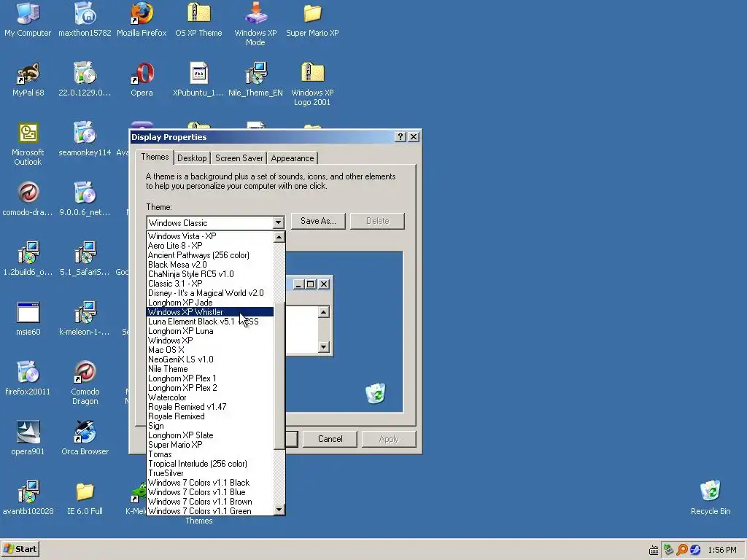This screenshot has height=560, width=747.
Task: Click the system tray clock
Action: tap(721, 550)
